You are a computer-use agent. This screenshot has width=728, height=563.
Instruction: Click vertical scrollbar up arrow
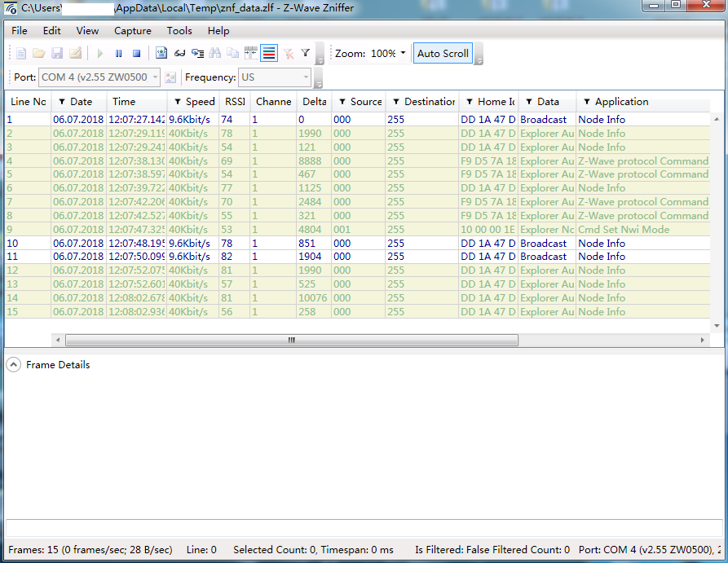[x=717, y=119]
